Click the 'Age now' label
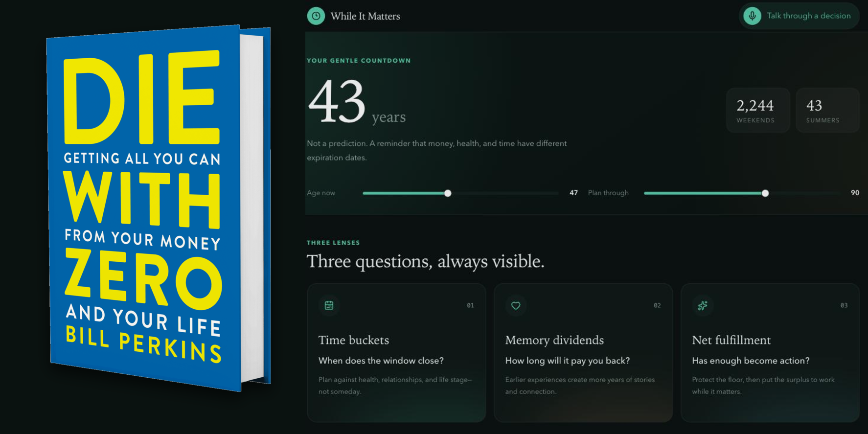Screen dimensions: 868x434 321,193
